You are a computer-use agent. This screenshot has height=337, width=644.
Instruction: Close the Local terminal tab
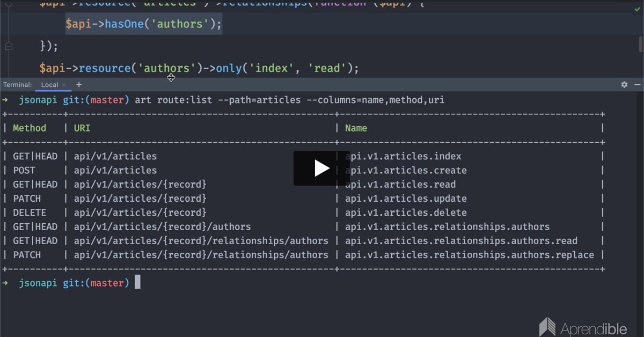(64, 85)
